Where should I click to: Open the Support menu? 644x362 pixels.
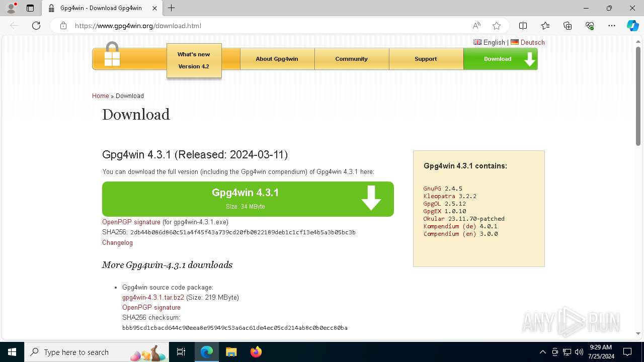tap(426, 59)
